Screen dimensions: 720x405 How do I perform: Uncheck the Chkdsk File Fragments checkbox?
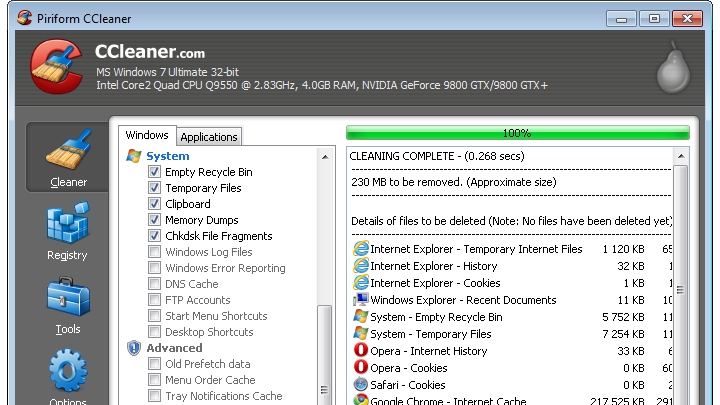point(154,236)
